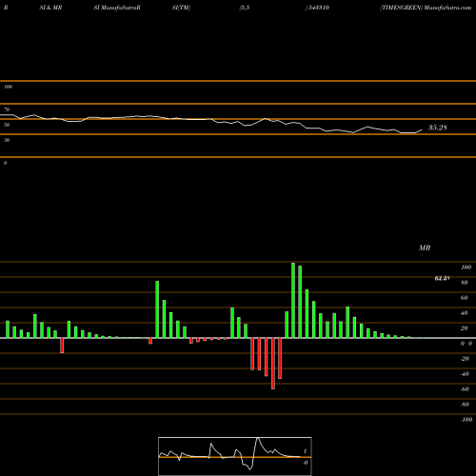Click the '(5,5' parameter text in the header
This screenshot has width=476, height=476.
coord(245,8)
